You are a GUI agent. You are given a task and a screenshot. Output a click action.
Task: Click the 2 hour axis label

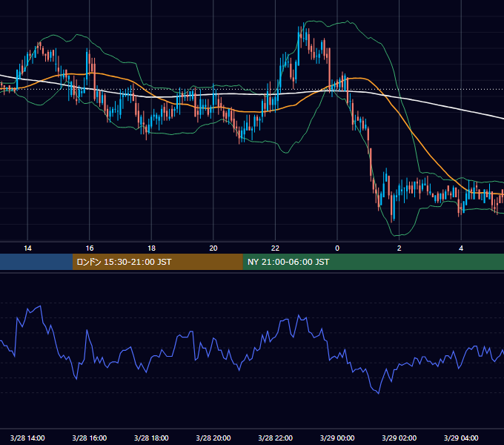(x=399, y=248)
